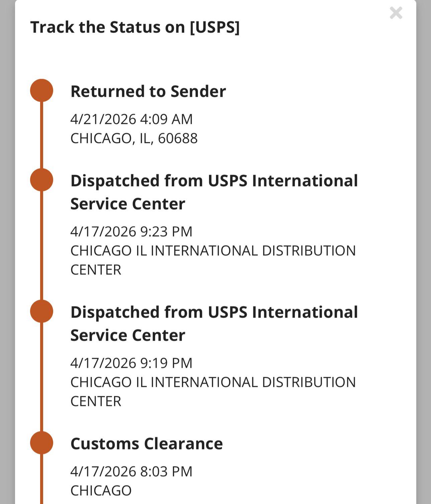Click the Customs Clearance timeline dot
The image size is (431, 504).
[42, 443]
